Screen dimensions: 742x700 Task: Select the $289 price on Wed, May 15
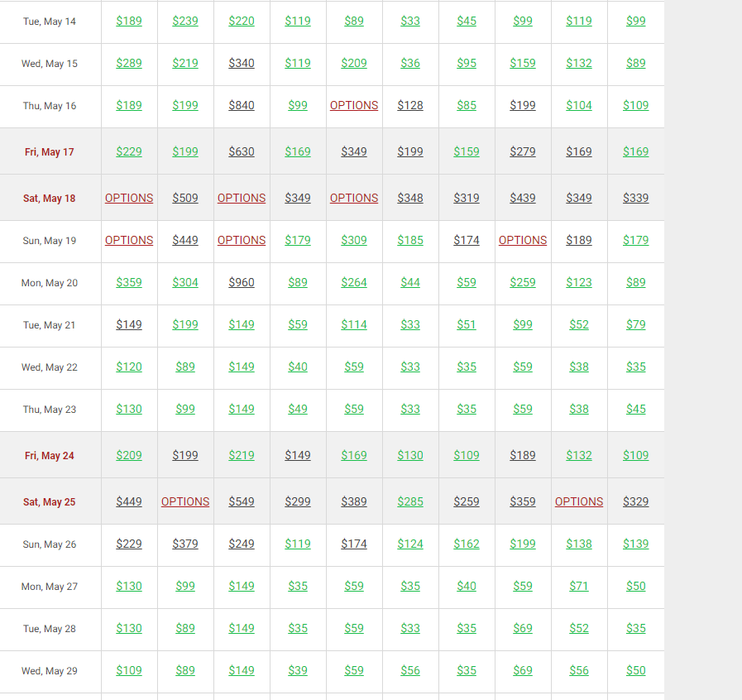(x=129, y=63)
